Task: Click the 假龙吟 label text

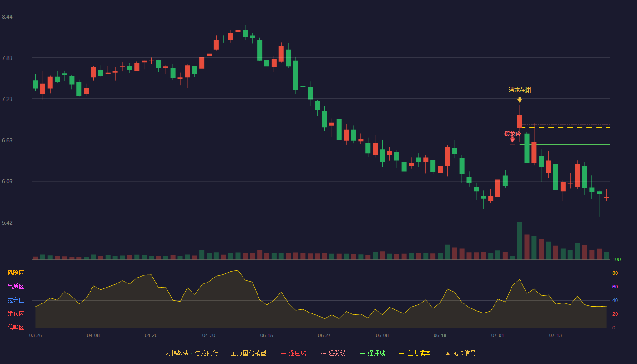Action: coord(512,134)
